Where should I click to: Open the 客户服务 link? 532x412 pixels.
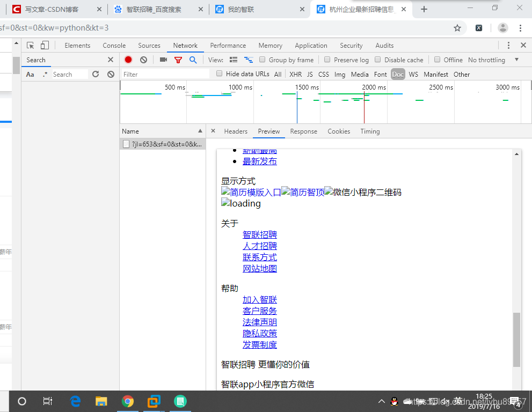click(x=259, y=311)
